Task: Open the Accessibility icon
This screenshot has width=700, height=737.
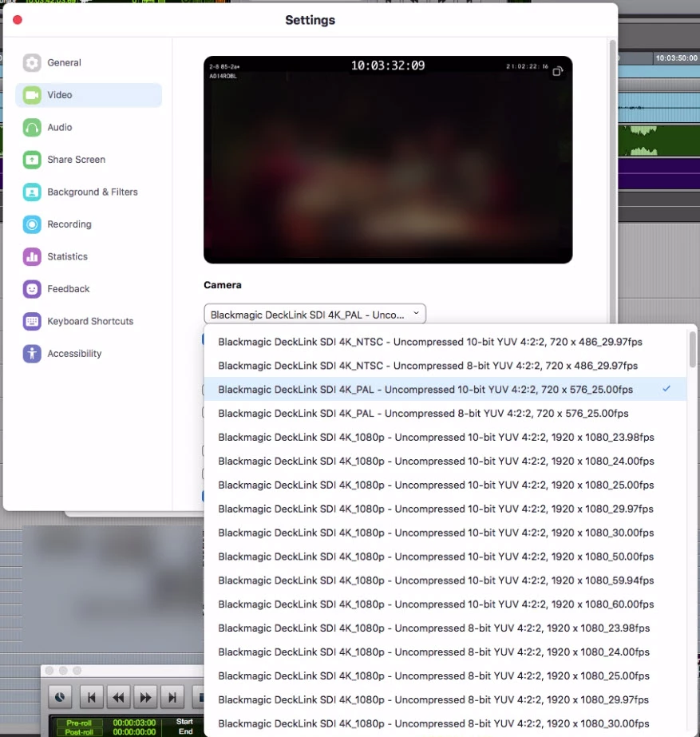Action: (32, 354)
